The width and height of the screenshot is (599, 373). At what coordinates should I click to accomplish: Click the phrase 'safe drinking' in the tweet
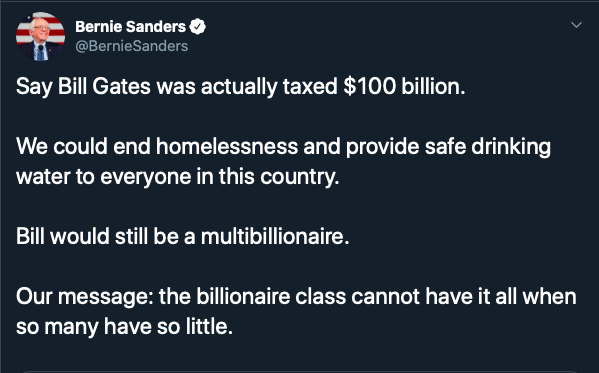[488, 147]
